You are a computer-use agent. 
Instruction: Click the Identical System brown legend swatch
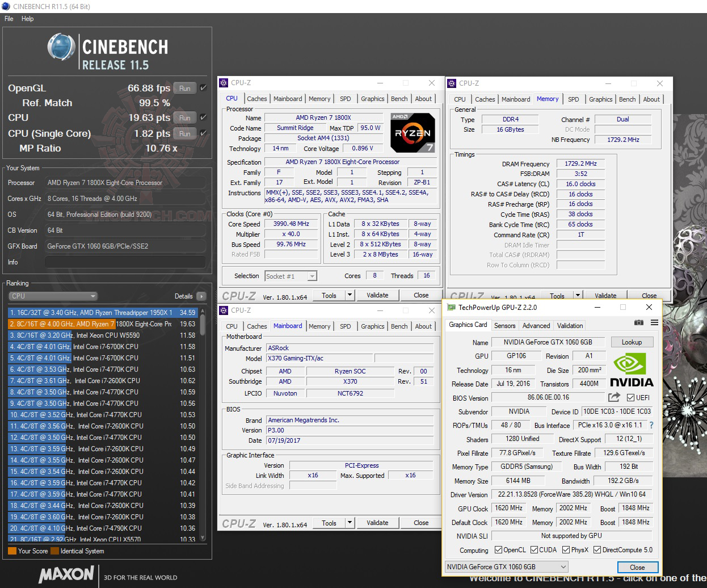(x=54, y=551)
